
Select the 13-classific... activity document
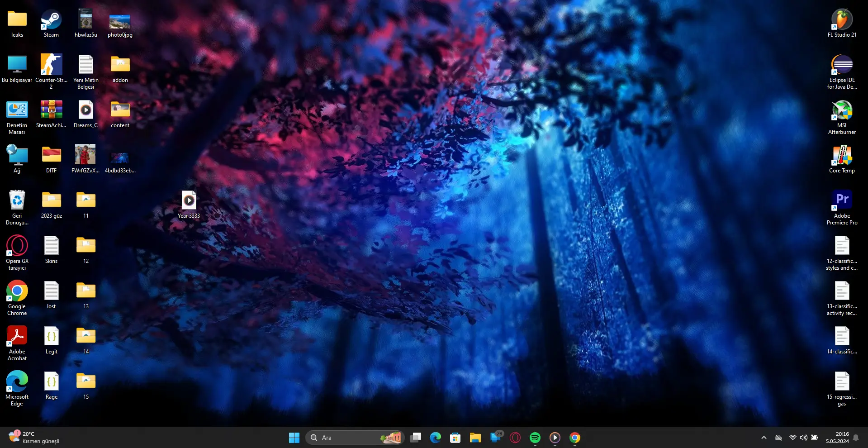coord(842,298)
